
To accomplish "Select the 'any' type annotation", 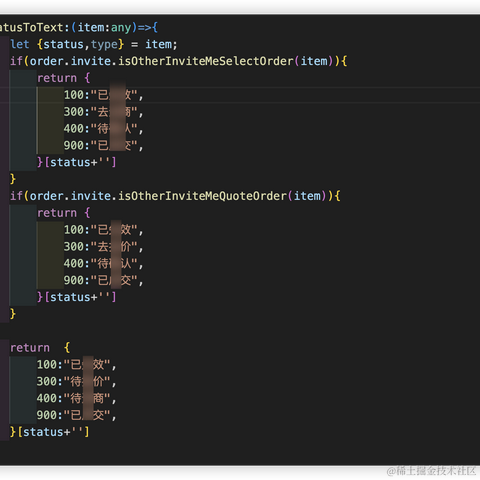I will pyautogui.click(x=121, y=28).
